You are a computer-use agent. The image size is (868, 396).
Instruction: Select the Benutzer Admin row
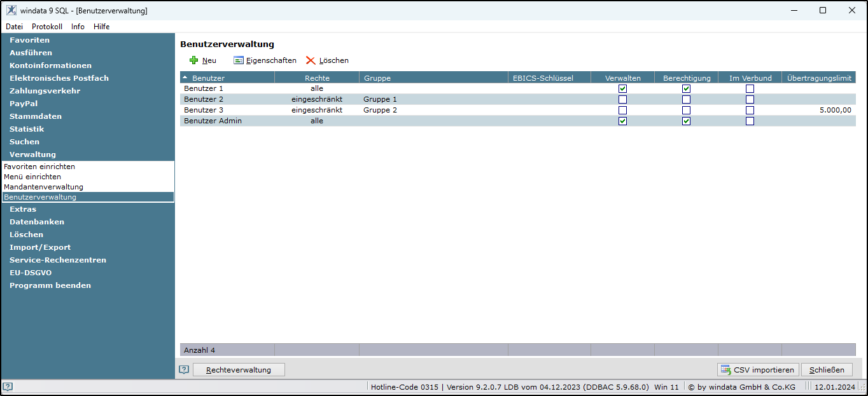pos(518,121)
